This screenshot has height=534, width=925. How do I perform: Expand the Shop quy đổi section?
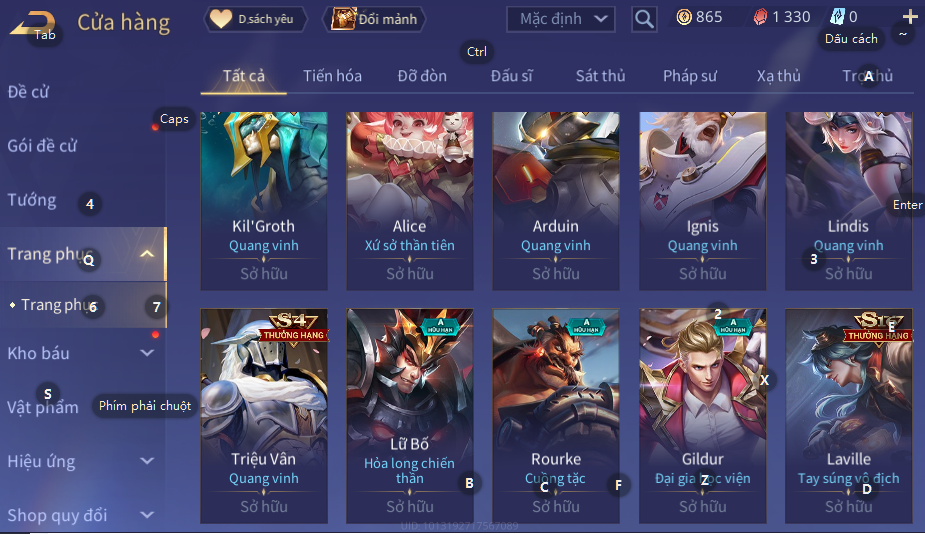pos(147,515)
